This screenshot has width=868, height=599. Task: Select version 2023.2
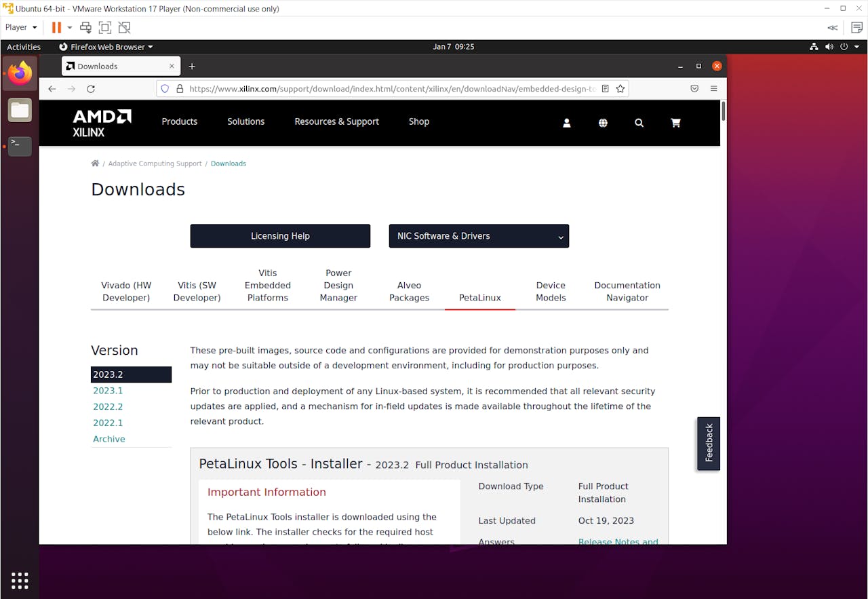[x=131, y=374]
